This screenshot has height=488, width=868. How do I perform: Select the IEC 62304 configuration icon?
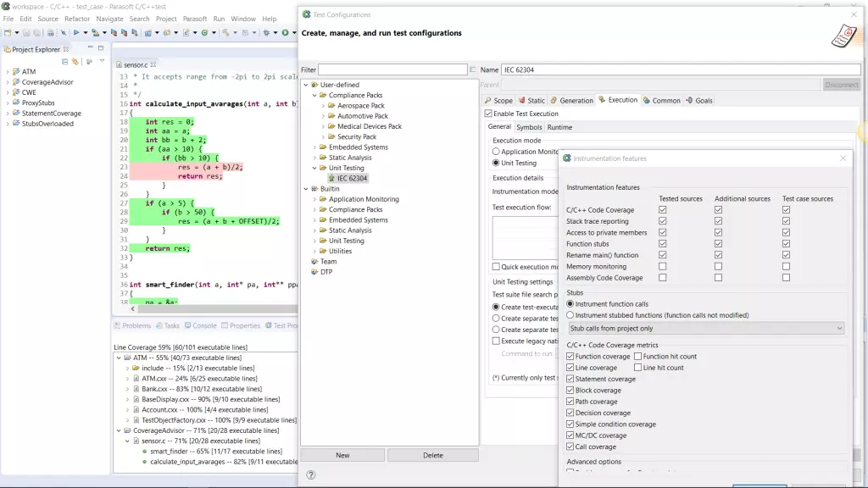click(x=331, y=178)
